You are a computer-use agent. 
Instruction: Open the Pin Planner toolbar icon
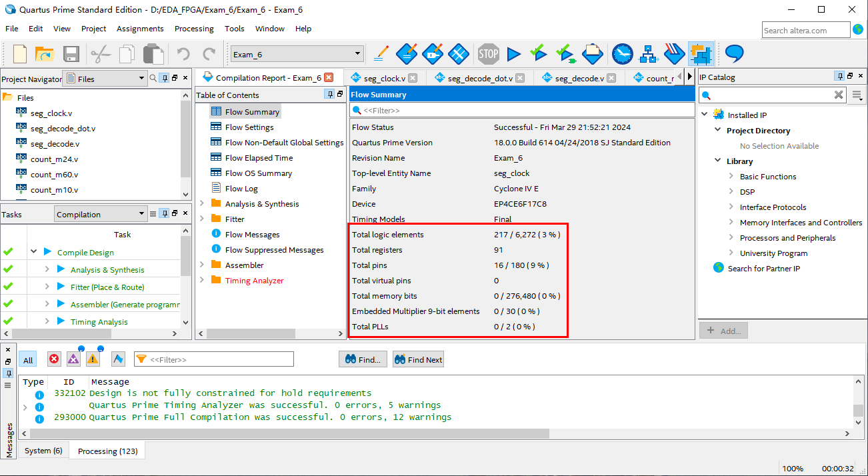click(x=433, y=54)
